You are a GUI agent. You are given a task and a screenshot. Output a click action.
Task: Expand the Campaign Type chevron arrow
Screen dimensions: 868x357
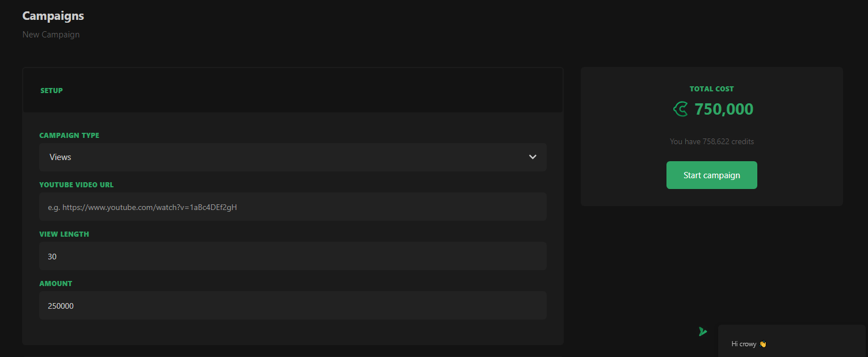(x=532, y=157)
